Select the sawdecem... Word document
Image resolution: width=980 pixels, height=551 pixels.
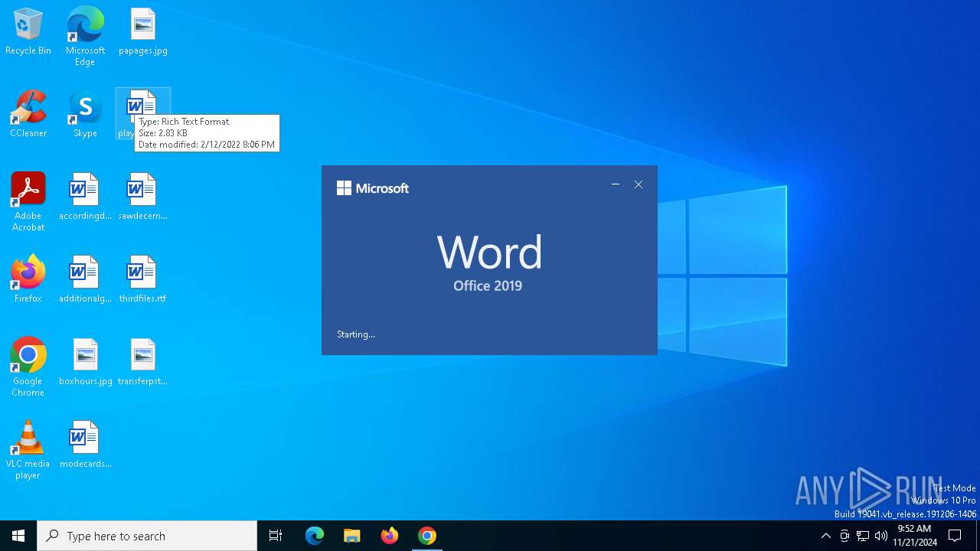(x=142, y=197)
